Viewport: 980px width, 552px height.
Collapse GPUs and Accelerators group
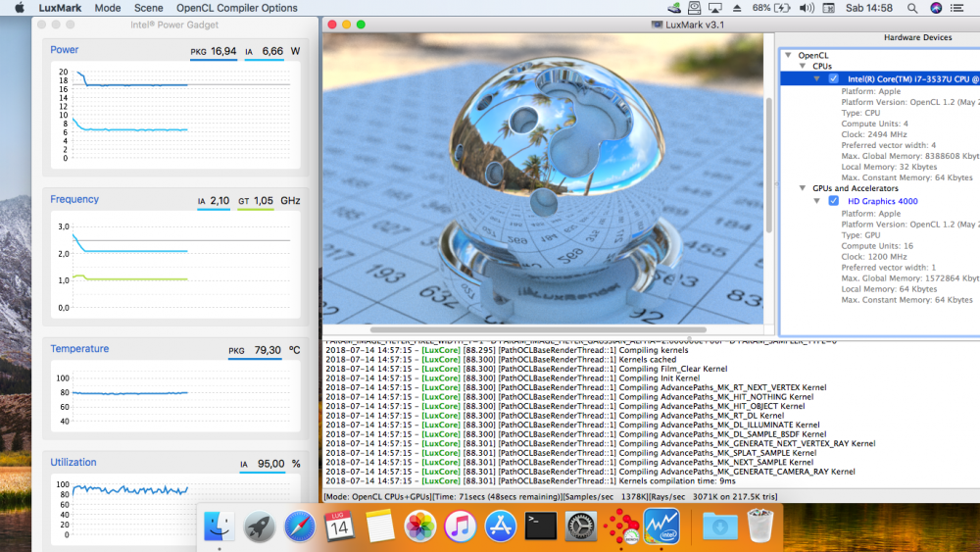(803, 188)
